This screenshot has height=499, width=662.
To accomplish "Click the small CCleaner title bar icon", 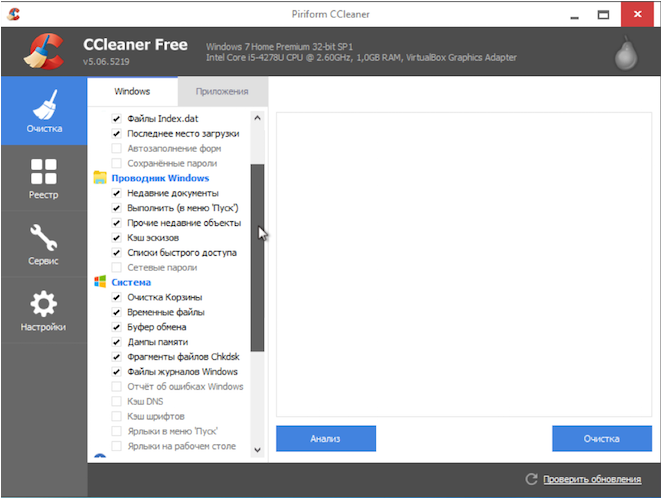I will (14, 14).
